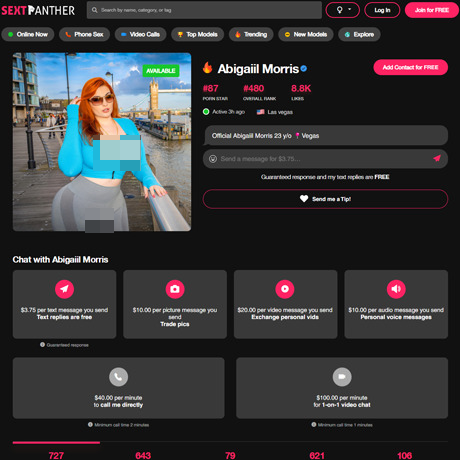Click the text message paper plane icon

point(64,289)
